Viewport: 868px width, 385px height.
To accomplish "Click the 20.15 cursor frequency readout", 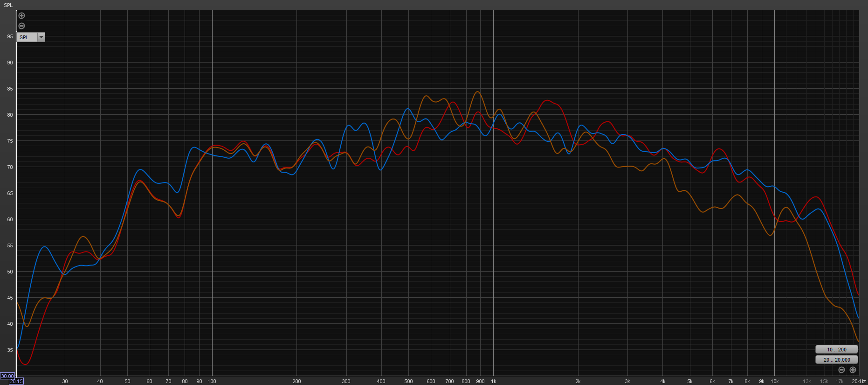I will 16,382.
